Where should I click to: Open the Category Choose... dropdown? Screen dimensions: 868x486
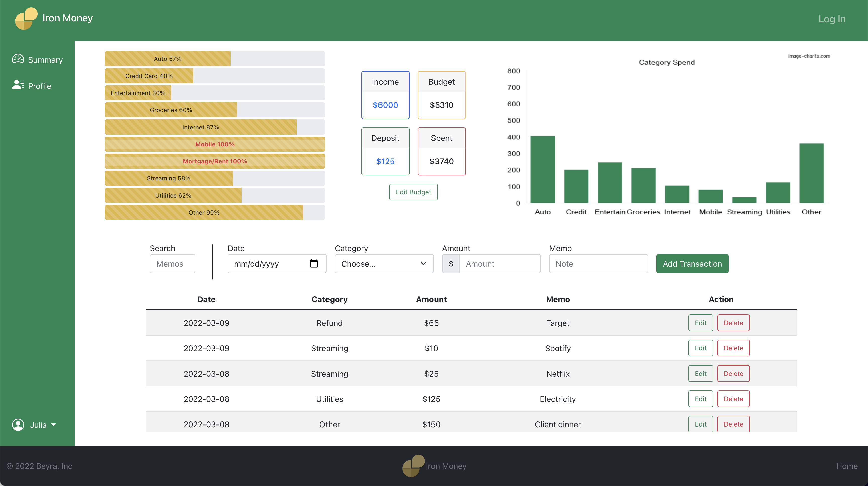coord(384,264)
